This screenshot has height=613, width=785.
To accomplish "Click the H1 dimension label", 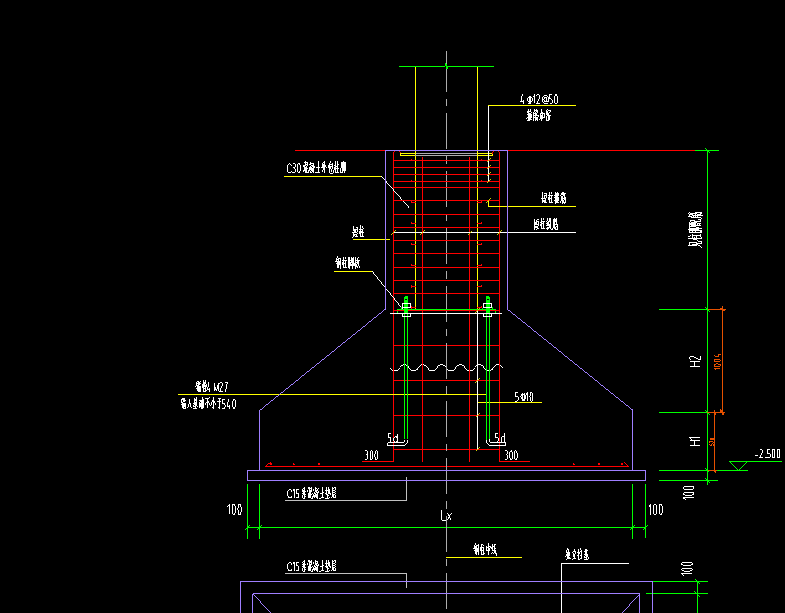I will [x=695, y=441].
